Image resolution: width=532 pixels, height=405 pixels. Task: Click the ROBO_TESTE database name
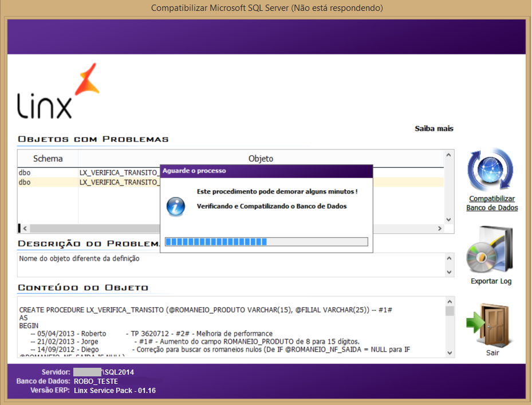[96, 382]
